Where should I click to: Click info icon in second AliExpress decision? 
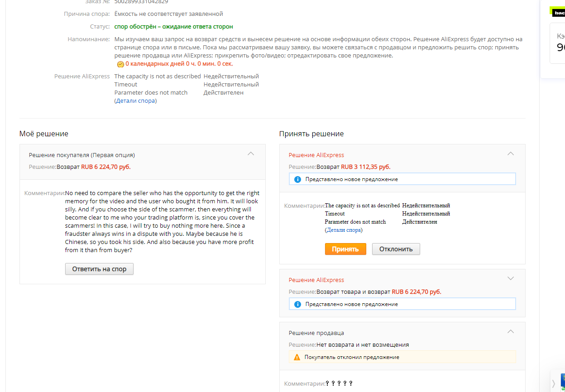pos(297,304)
